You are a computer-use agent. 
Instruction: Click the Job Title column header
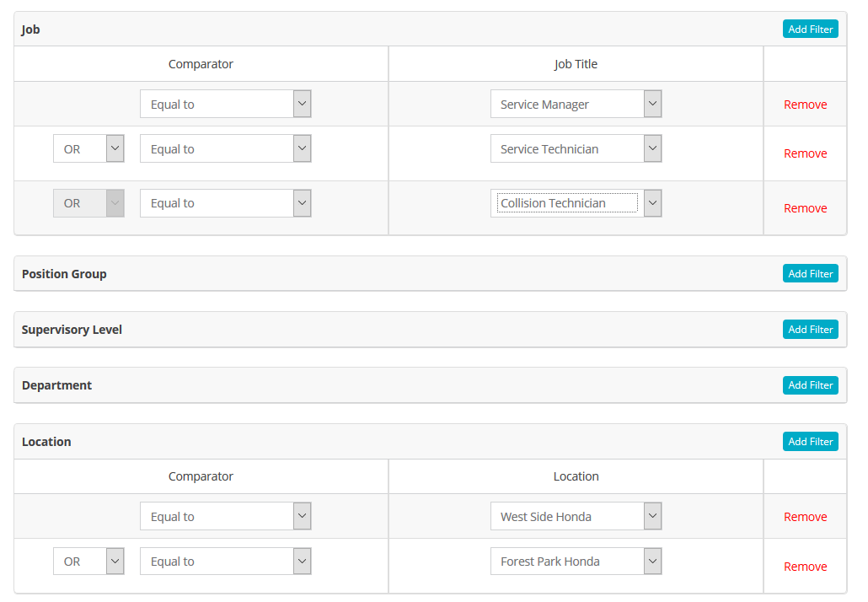[x=576, y=64]
